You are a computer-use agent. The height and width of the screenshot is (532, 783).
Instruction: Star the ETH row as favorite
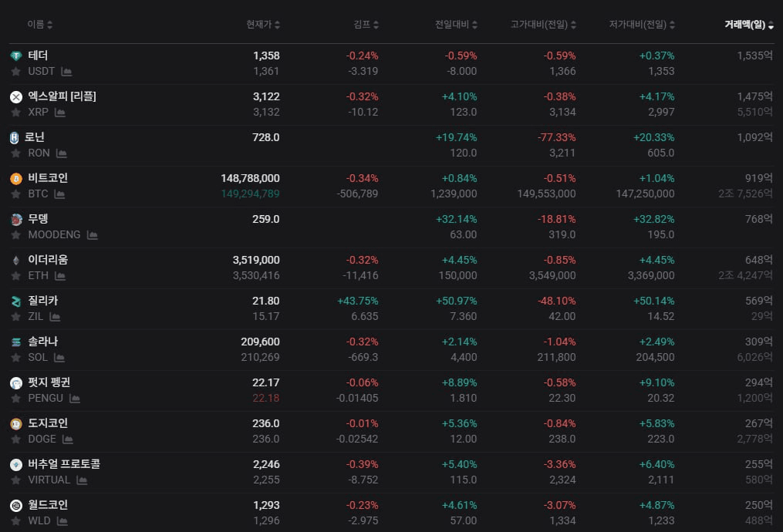[x=16, y=277]
